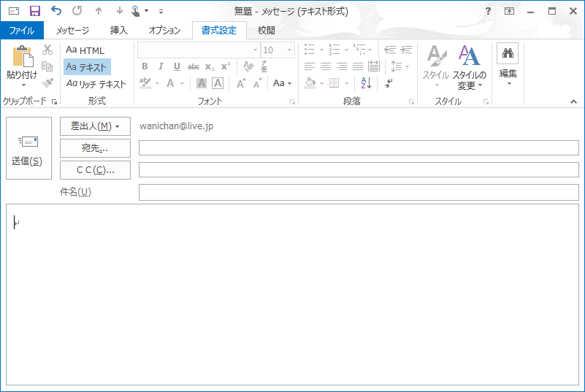Click the character border icon
Screen dimensions: 585x392
pos(218,82)
